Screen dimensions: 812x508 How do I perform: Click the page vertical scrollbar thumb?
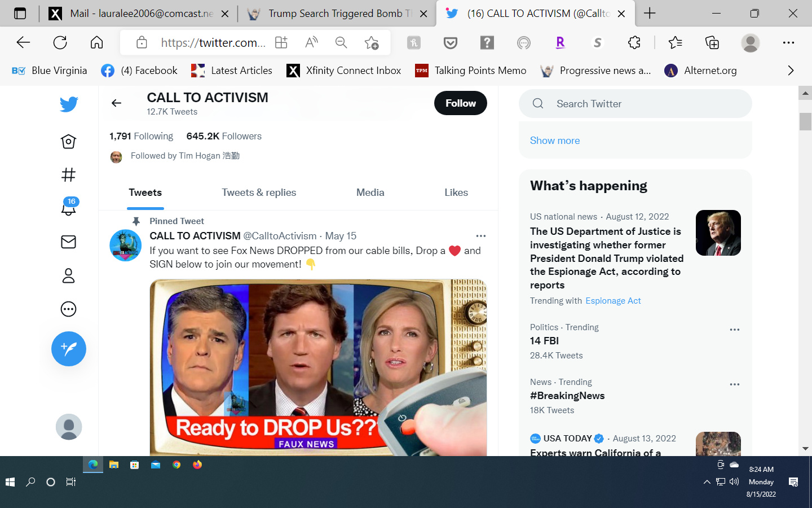[x=805, y=121]
